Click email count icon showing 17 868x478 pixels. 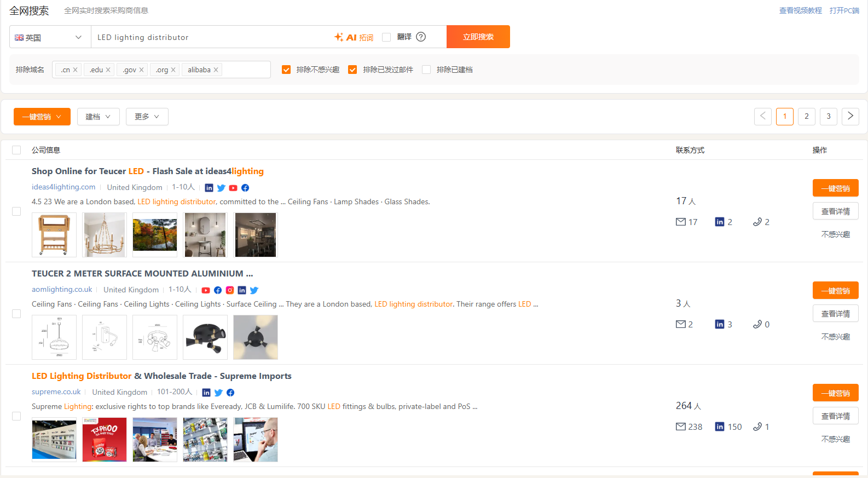click(681, 222)
